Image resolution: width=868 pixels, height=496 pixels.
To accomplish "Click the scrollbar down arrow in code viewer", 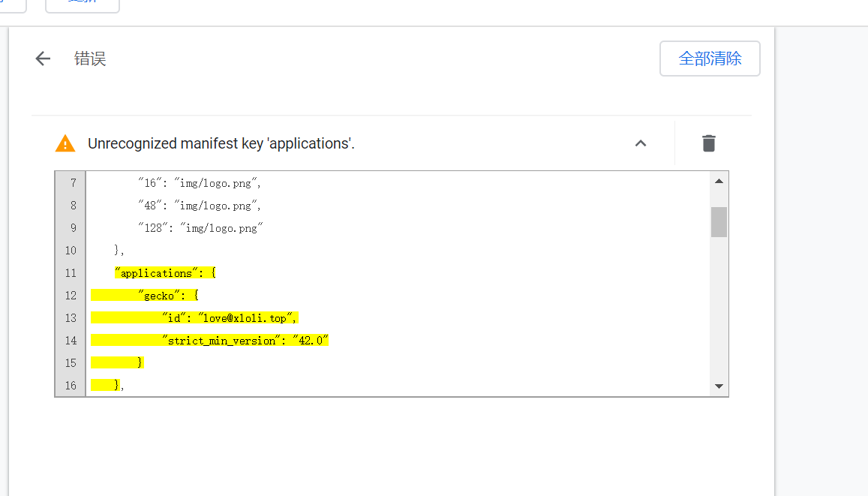I will [718, 386].
